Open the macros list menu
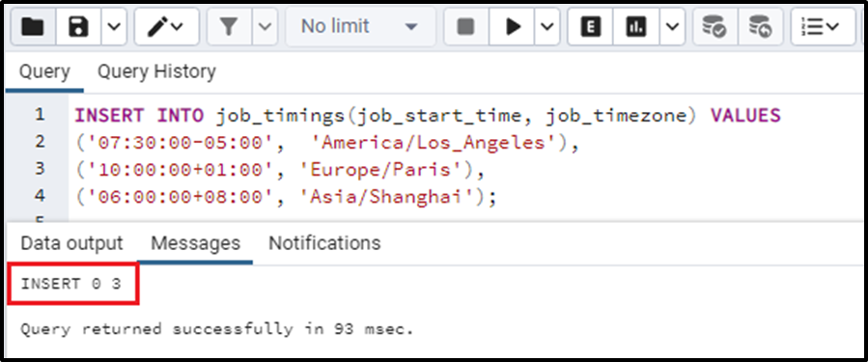This screenshot has height=362, width=868. pos(823,26)
